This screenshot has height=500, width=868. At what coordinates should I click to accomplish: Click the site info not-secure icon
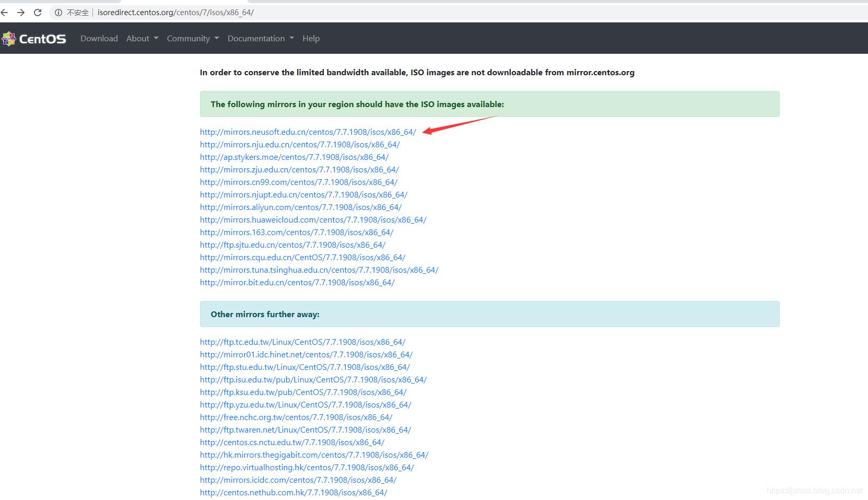(x=58, y=13)
